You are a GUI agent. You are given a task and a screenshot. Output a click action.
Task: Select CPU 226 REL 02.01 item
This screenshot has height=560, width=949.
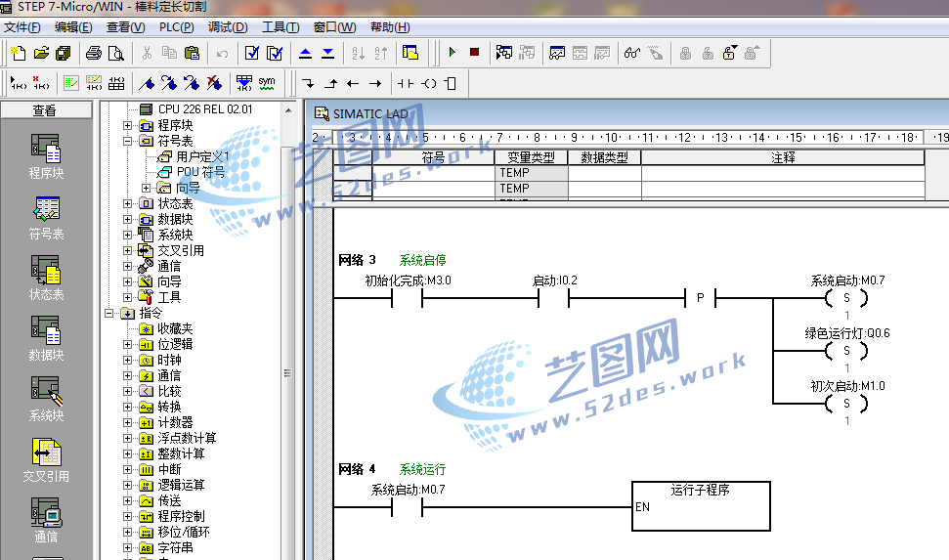tap(205, 109)
